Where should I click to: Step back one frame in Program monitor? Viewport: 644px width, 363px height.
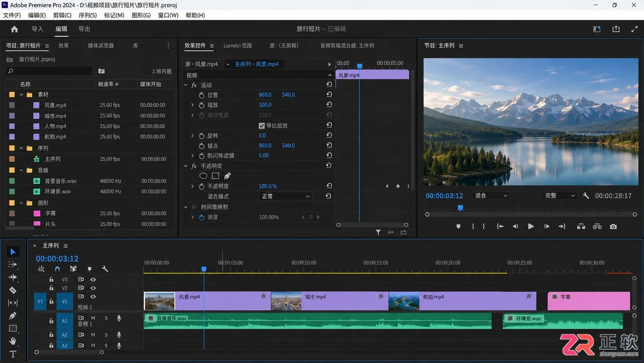coord(515,227)
